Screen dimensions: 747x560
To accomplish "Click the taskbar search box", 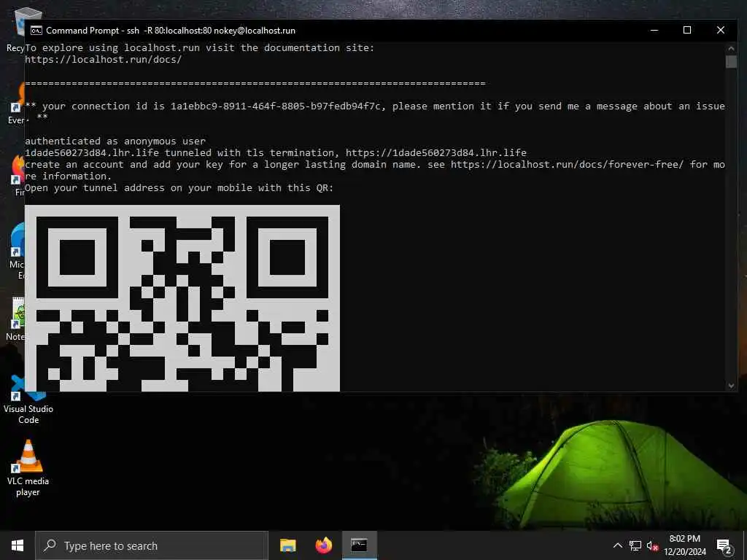I will click(152, 545).
